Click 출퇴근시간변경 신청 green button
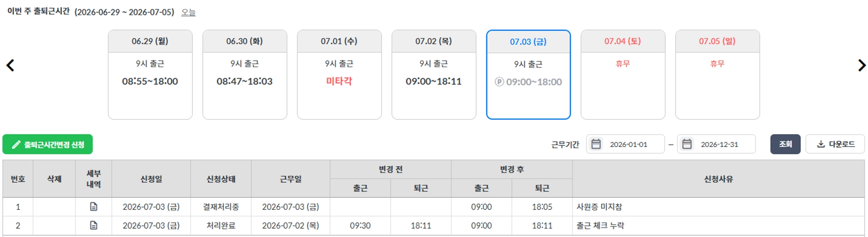This screenshot has width=868, height=237. click(48, 144)
